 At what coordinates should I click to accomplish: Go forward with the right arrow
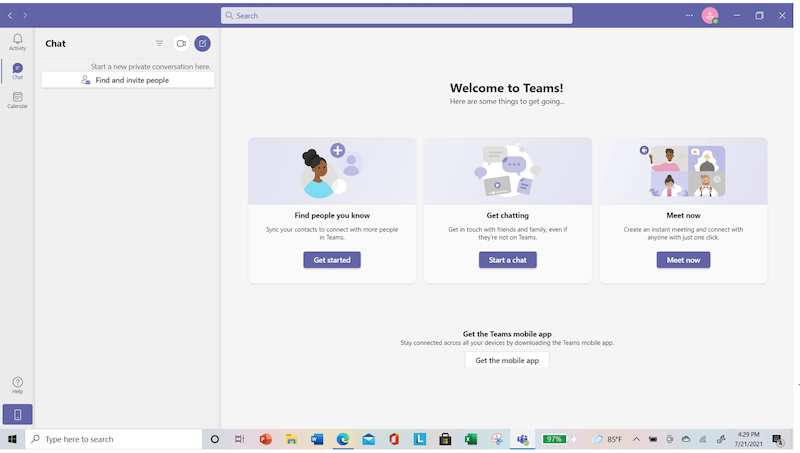click(25, 15)
